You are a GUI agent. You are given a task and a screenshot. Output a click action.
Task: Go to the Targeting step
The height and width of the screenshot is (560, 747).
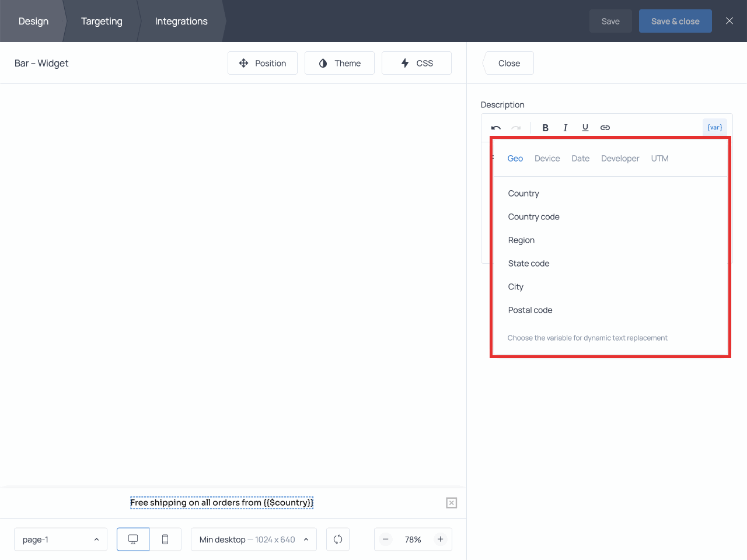coord(102,21)
